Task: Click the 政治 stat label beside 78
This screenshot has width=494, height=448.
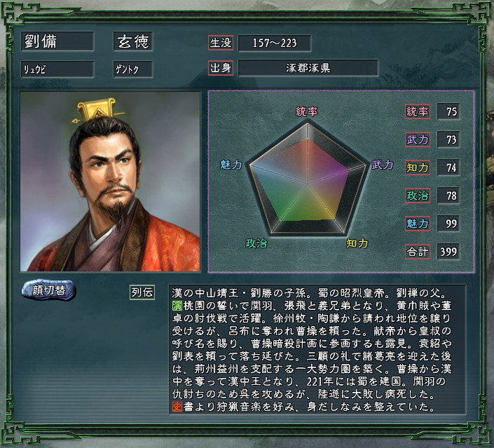Action: click(418, 196)
